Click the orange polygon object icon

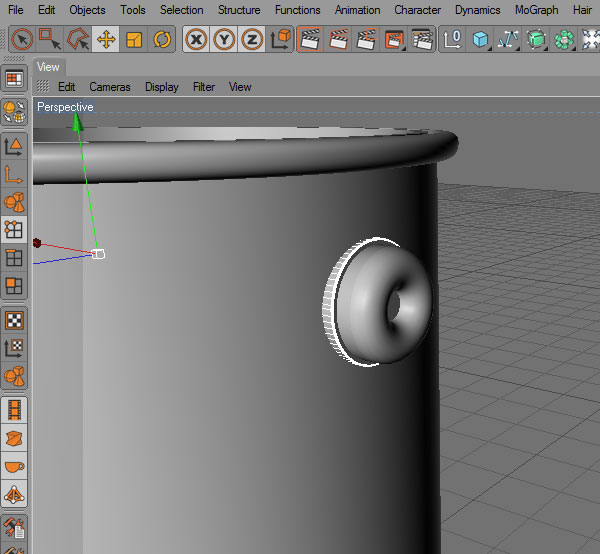click(14, 438)
